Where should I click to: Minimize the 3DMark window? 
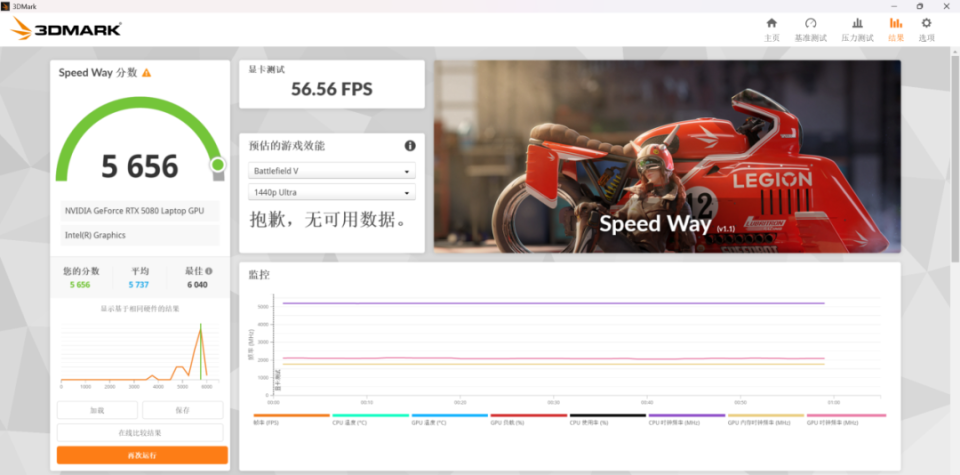[x=892, y=6]
